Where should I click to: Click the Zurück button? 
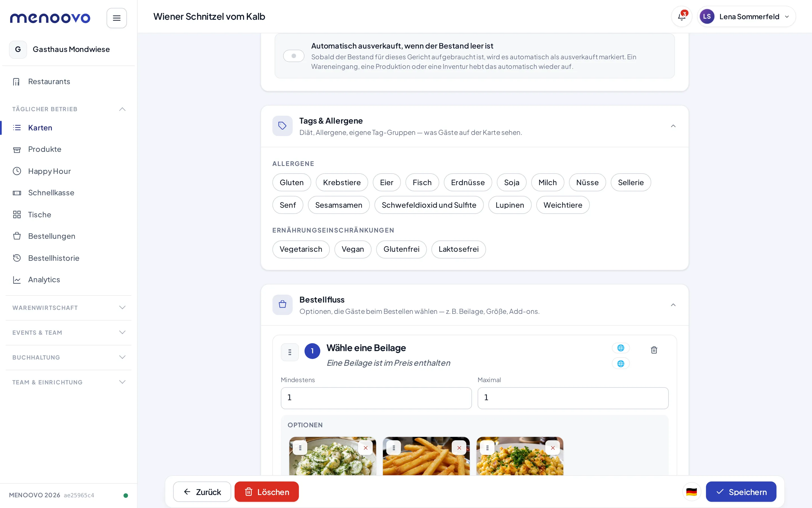(x=202, y=492)
